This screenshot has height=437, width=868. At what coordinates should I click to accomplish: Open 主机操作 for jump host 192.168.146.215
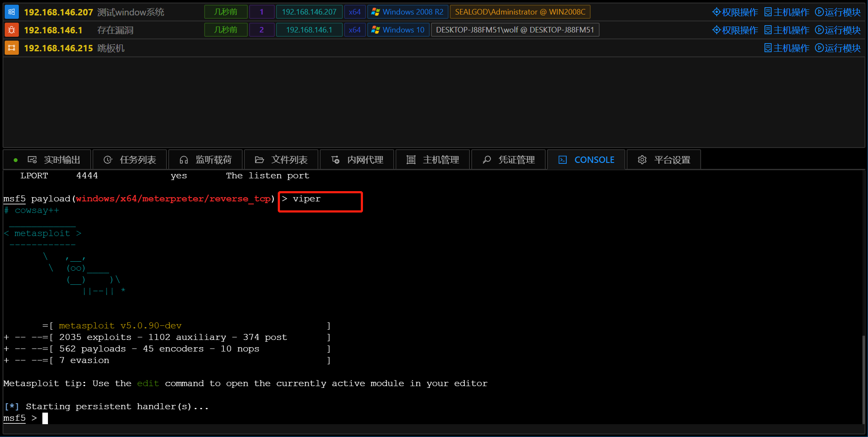tap(787, 48)
